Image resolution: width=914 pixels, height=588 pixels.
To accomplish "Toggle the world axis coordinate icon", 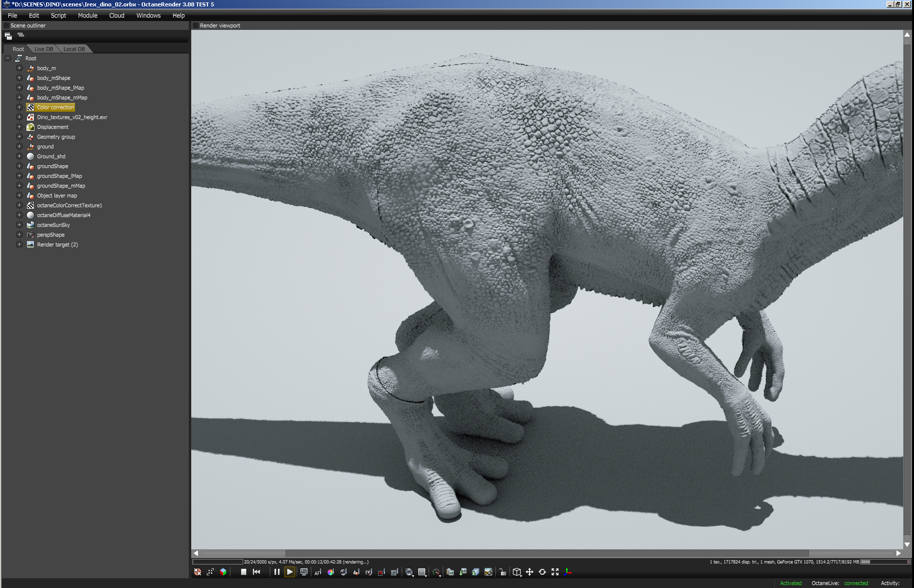I will (x=568, y=572).
